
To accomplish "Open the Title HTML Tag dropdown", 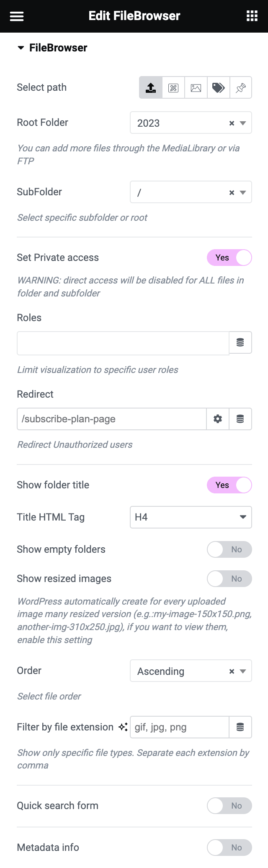I will pos(191,517).
